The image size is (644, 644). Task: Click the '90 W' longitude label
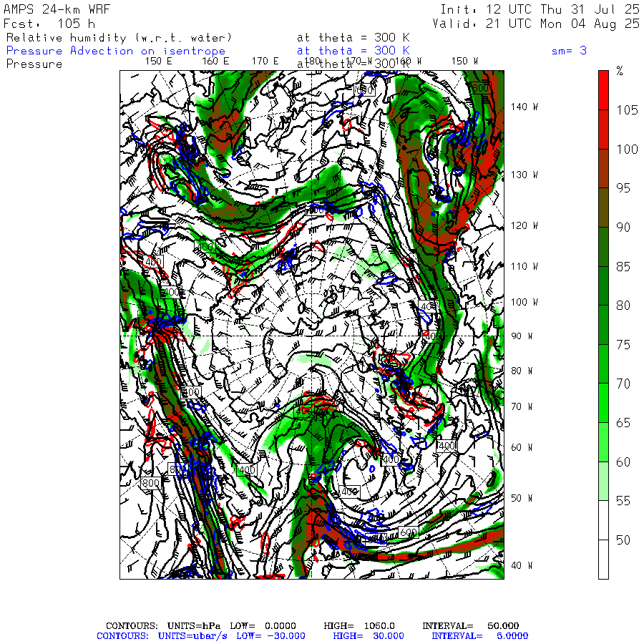522,336
